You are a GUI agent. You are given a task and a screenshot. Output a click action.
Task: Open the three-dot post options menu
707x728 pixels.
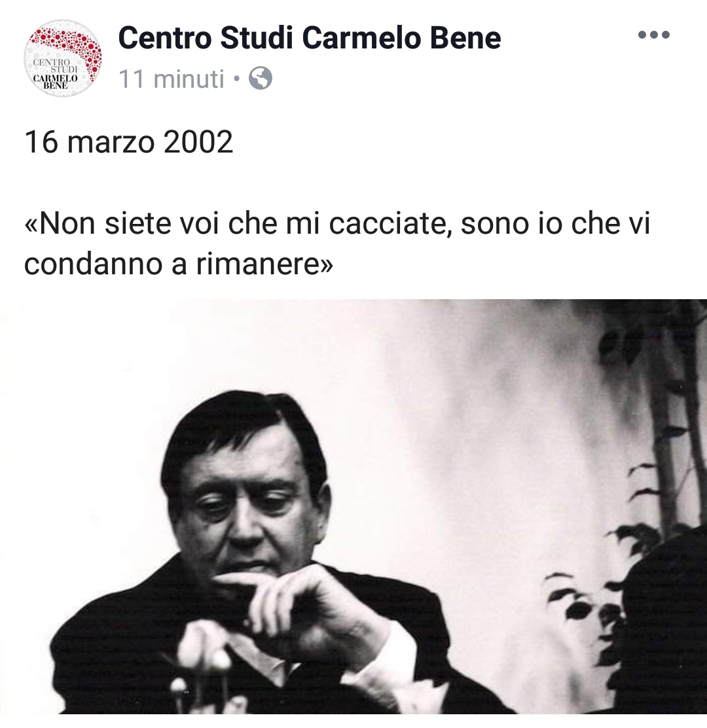[653, 35]
